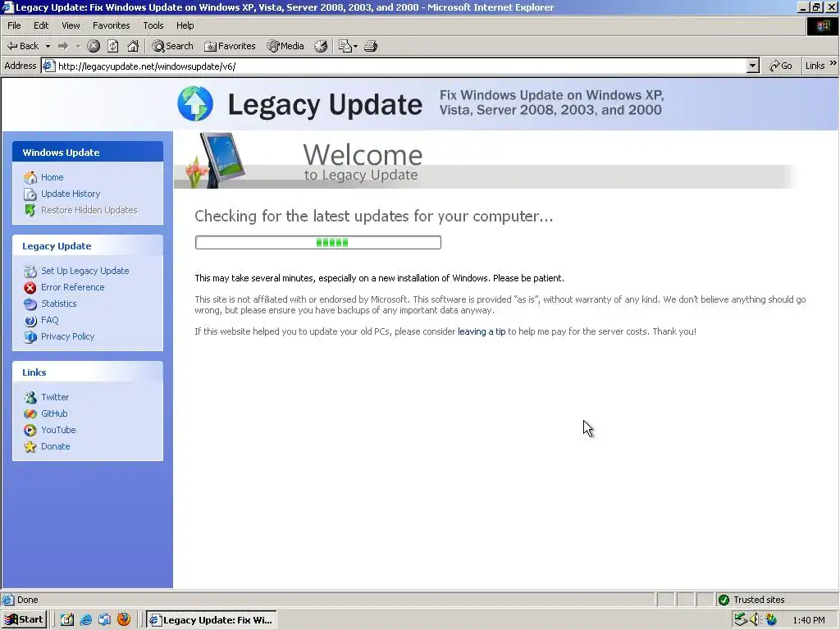Viewport: 840px width, 630px height.
Task: Open the GitHub link in sidebar
Action: 54,413
